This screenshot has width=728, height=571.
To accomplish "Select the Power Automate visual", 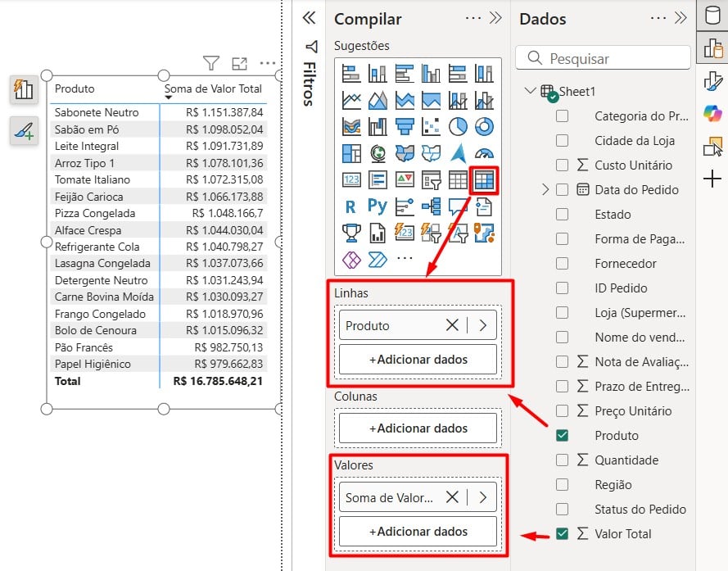I will (378, 260).
